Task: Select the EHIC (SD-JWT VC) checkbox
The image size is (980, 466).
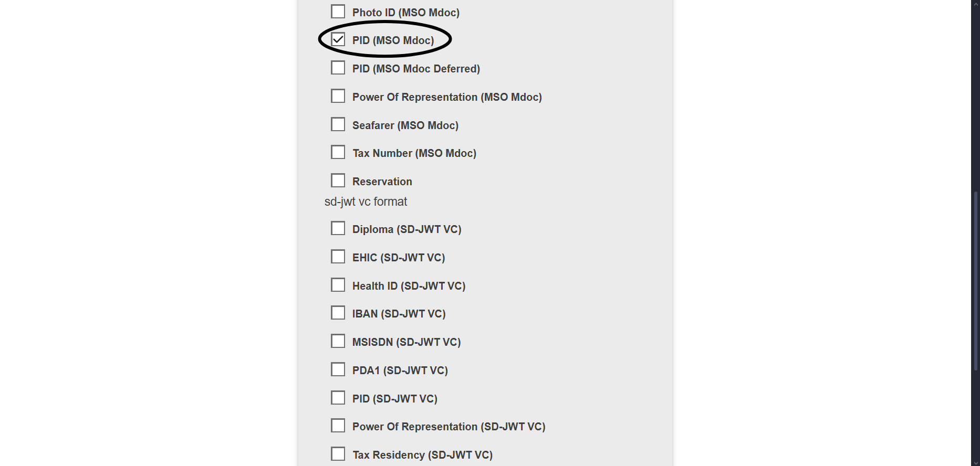Action: [338, 257]
